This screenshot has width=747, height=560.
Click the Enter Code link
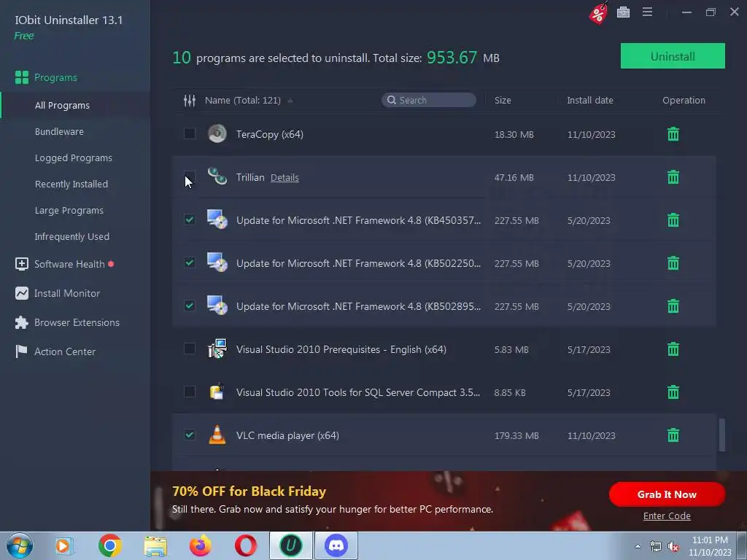(x=667, y=516)
